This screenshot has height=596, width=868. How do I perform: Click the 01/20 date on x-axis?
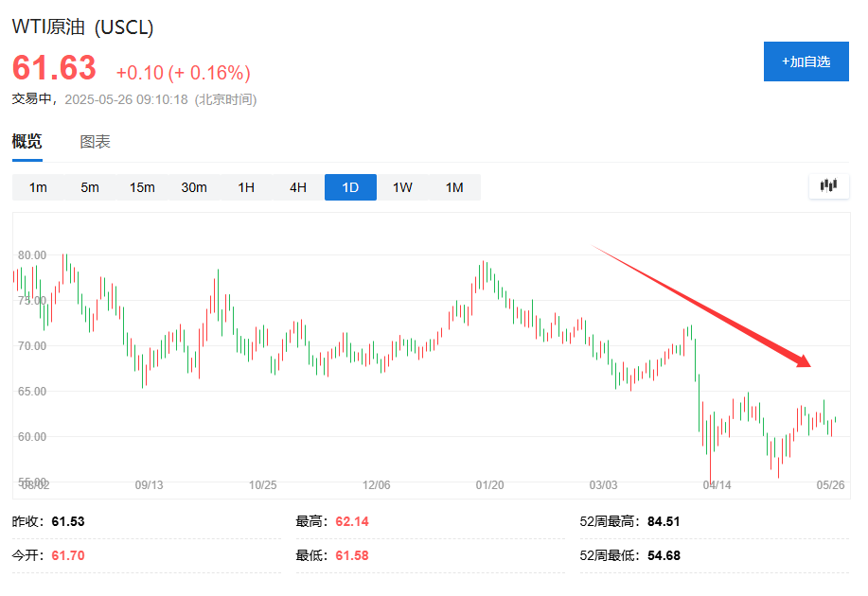[489, 485]
